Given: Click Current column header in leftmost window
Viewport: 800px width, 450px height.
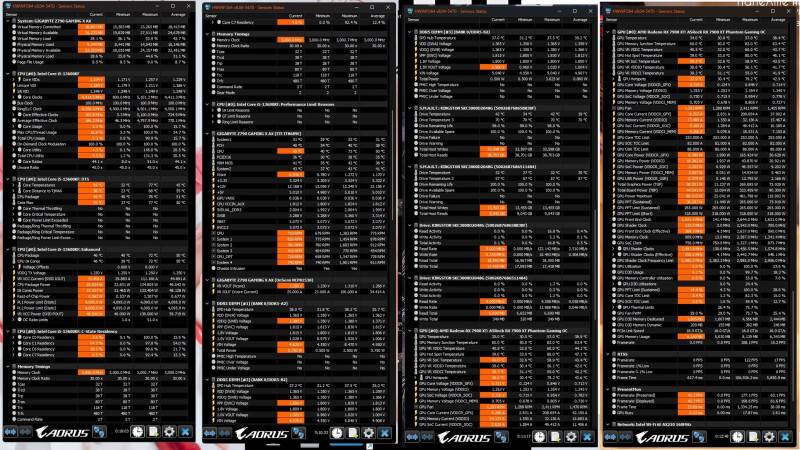Looking at the screenshot, I should click(96, 15).
